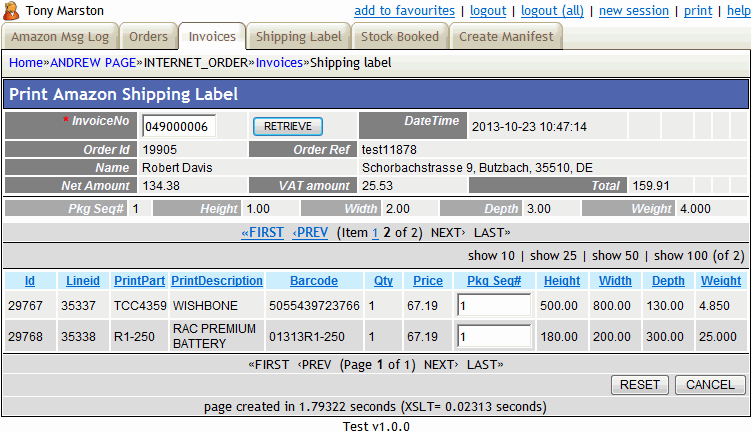Sort table by Barcode column header

[314, 281]
